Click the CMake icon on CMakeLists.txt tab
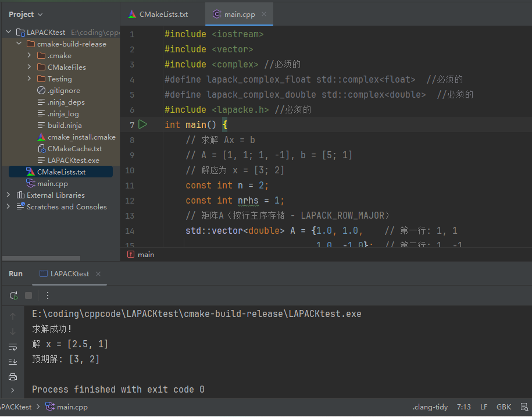The width and height of the screenshot is (532, 417). [x=132, y=15]
